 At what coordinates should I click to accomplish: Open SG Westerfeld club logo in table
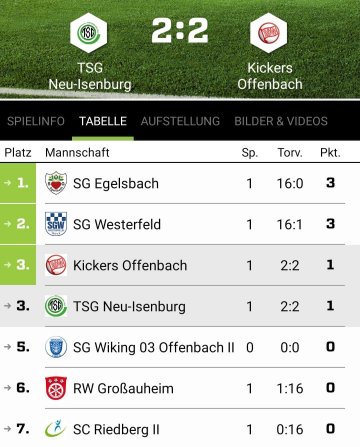tap(56, 224)
